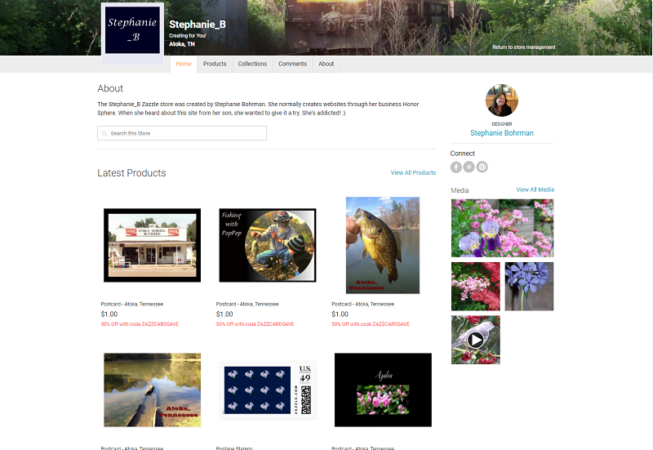This screenshot has height=450, width=653.
Task: Click Return to store management
Action: 523,47
